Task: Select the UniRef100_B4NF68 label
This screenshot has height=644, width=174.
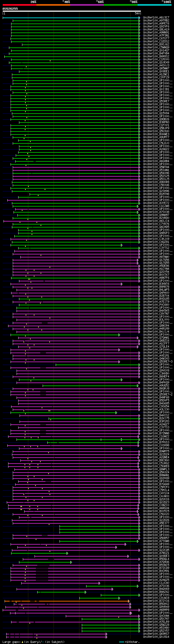Action: 156,398
